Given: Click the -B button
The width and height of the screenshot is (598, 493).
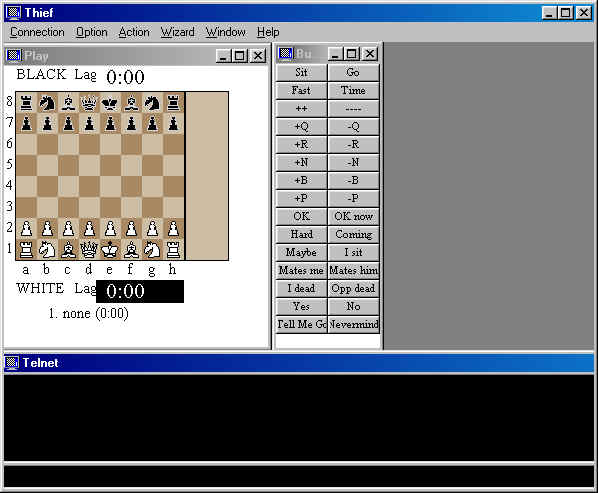Looking at the screenshot, I should (353, 180).
